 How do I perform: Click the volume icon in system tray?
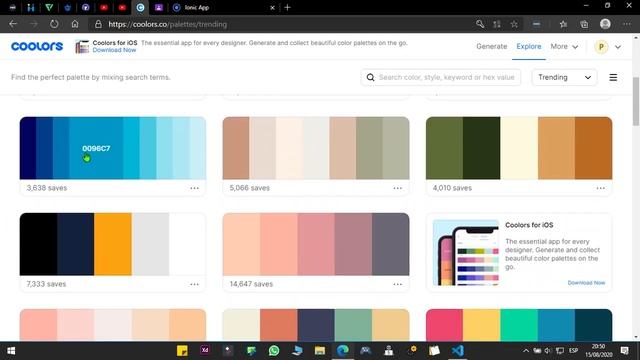[x=548, y=351]
